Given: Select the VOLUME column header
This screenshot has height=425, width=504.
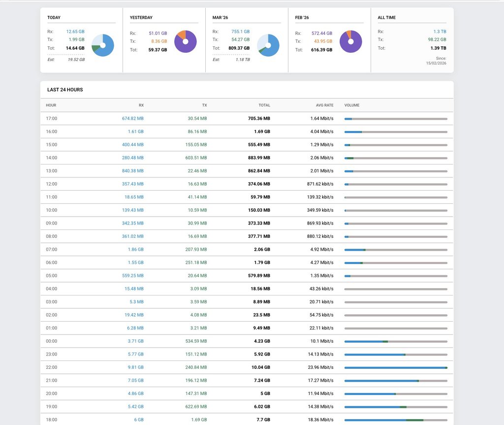Looking at the screenshot, I should pyautogui.click(x=352, y=105).
